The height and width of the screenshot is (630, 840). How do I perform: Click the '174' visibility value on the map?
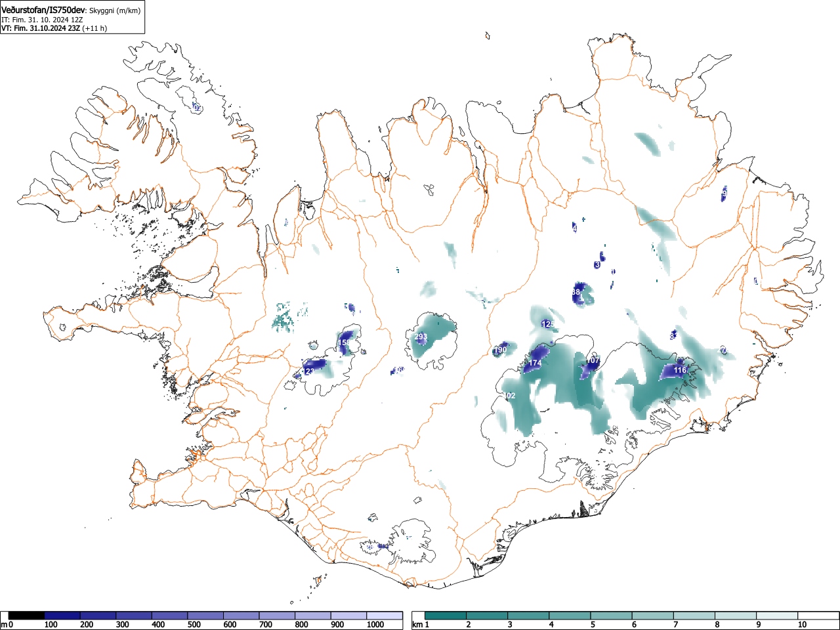(x=535, y=363)
